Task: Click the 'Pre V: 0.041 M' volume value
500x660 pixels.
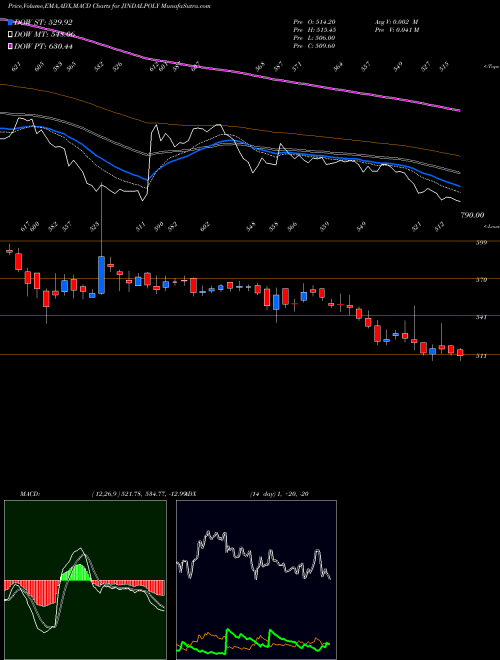Action: tap(396, 30)
